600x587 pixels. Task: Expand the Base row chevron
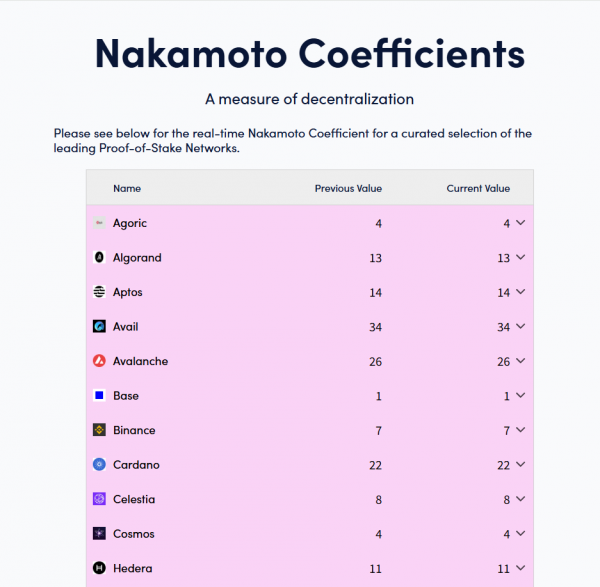tap(521, 396)
